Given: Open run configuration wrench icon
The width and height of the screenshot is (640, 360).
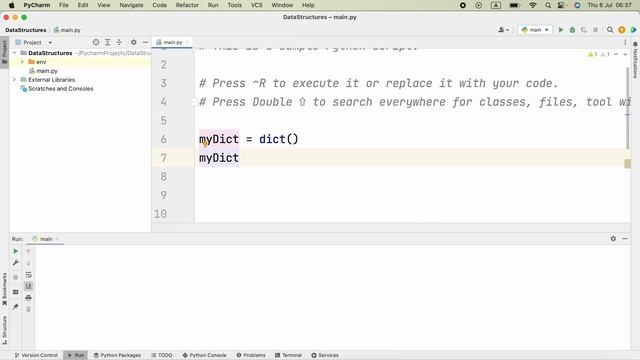Looking at the screenshot, I should pos(16,263).
